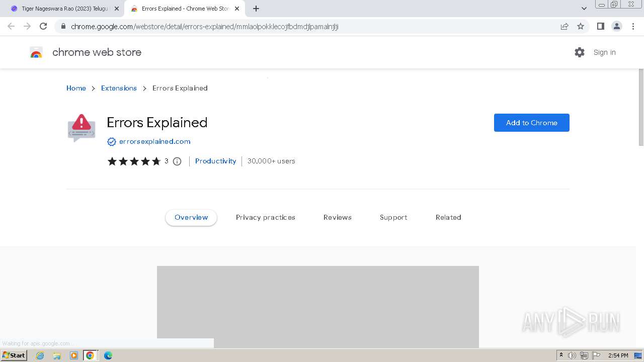Show hidden tray icons arrow

561,355
